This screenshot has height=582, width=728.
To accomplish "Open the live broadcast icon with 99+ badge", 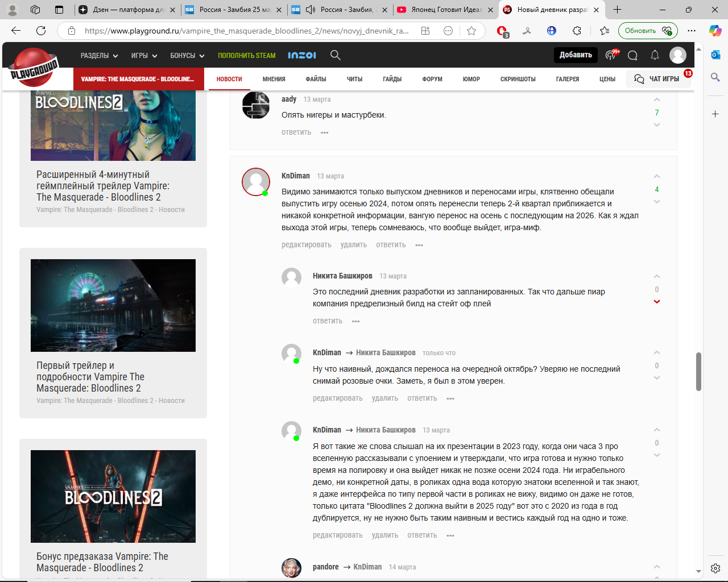I will click(611, 55).
